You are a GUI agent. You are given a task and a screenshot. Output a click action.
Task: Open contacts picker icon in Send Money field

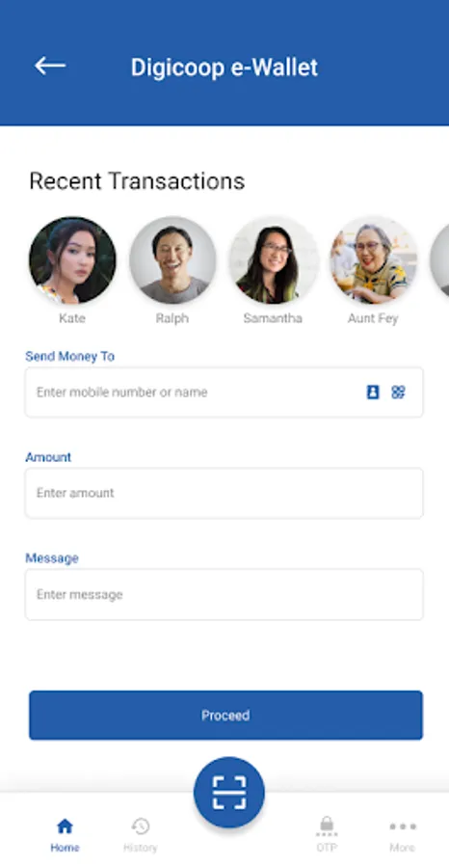coord(373,392)
